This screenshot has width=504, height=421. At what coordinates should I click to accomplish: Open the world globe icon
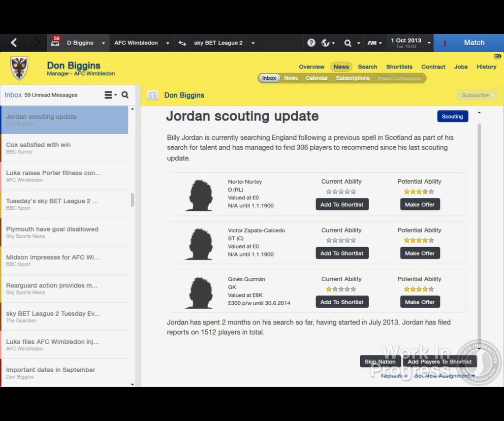pyautogui.click(x=325, y=43)
